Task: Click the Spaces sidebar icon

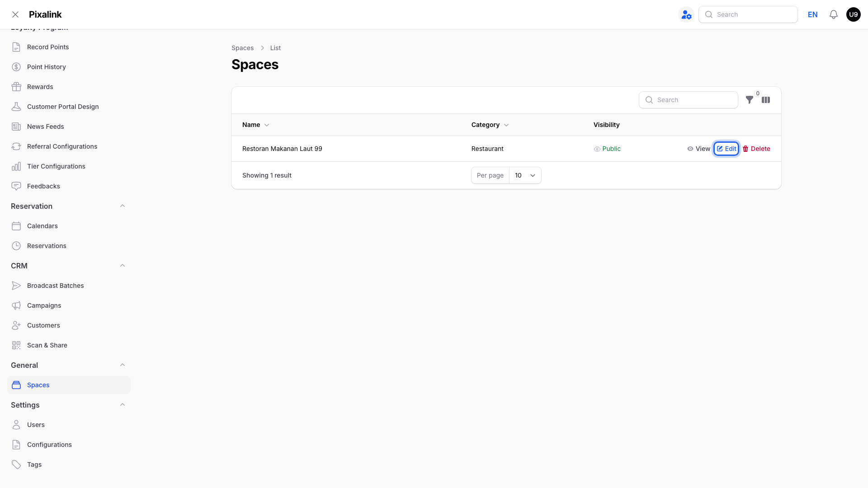Action: click(16, 385)
